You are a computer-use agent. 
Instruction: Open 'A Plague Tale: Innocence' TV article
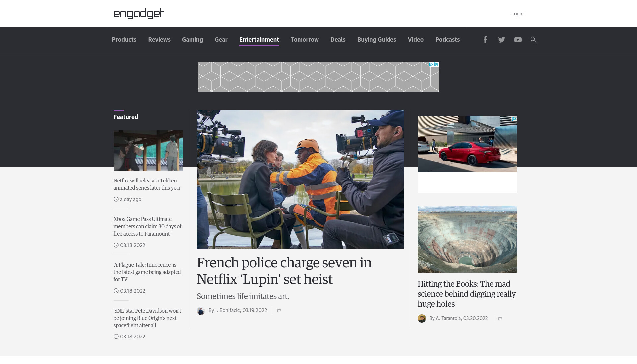[x=147, y=272]
